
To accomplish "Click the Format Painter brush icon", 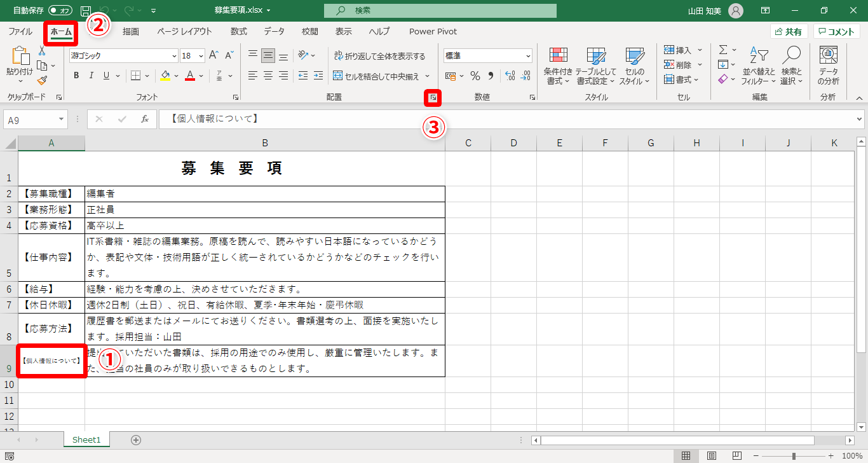I will (42, 80).
